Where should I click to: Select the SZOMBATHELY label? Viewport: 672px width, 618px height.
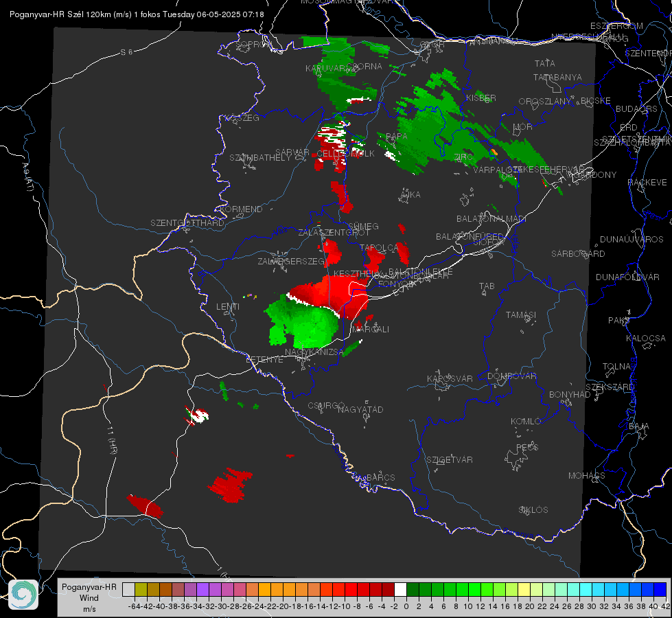pos(260,158)
